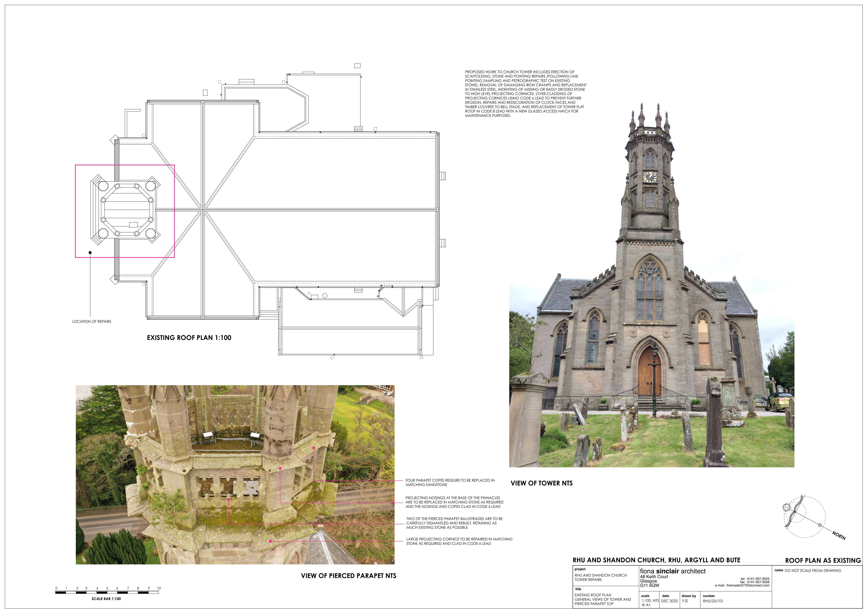Click the 'TWO OF THE PIERCED PARAPET BALUSTRADES' note
The height and width of the screenshot is (613, 868).
click(x=454, y=523)
